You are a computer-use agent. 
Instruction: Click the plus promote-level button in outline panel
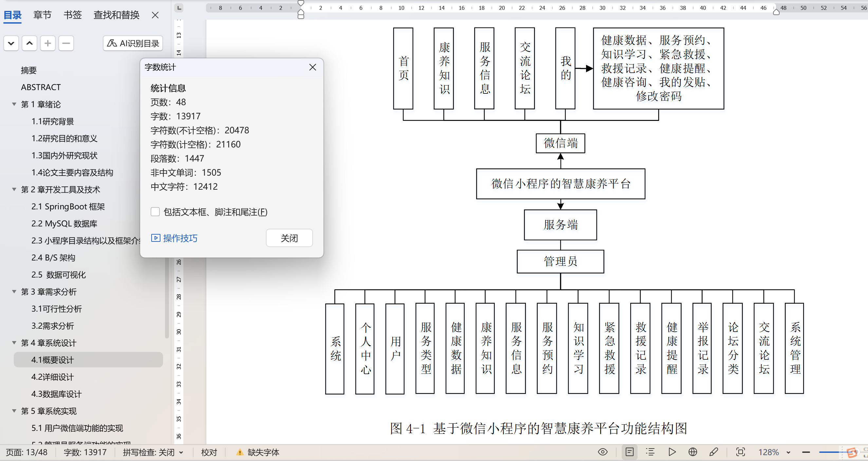pyautogui.click(x=47, y=43)
